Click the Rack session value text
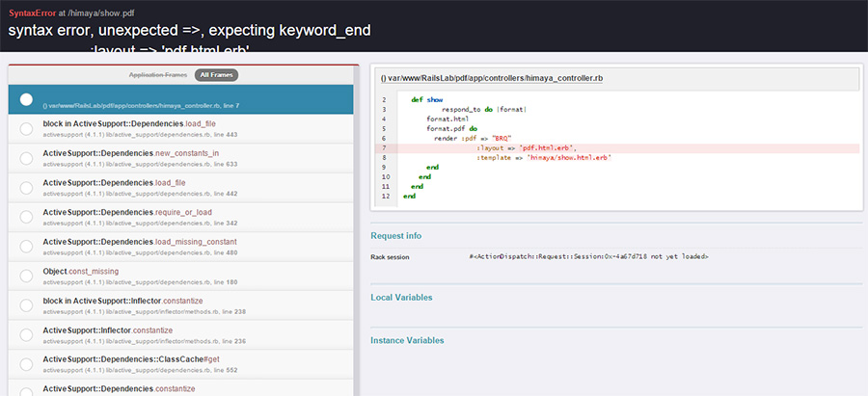 coord(588,257)
